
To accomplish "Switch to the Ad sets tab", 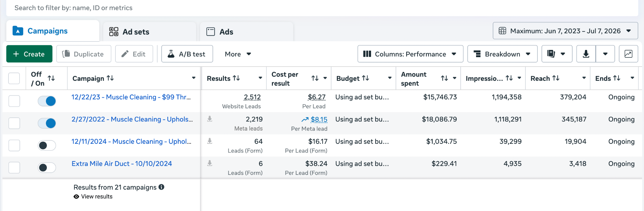I will click(x=150, y=32).
